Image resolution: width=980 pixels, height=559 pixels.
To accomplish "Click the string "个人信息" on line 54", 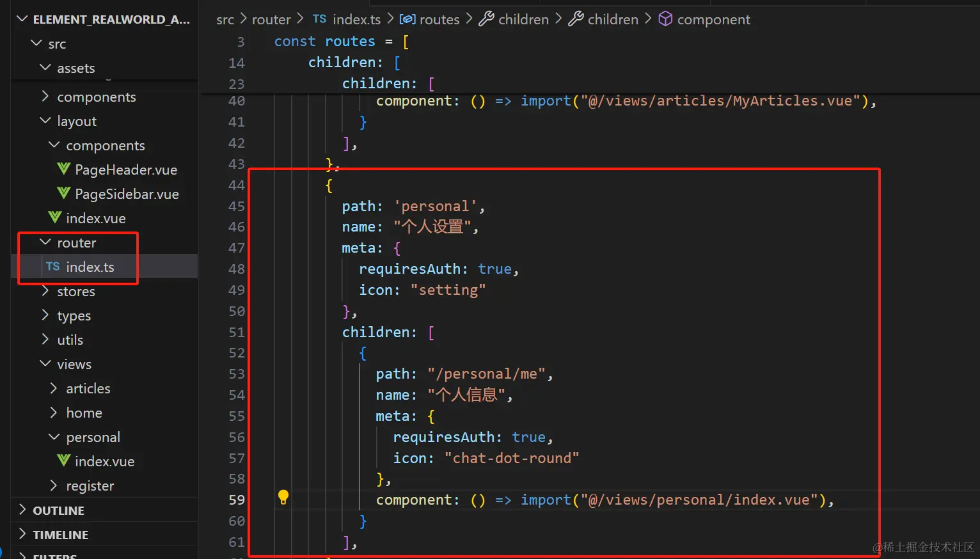I will tap(466, 395).
